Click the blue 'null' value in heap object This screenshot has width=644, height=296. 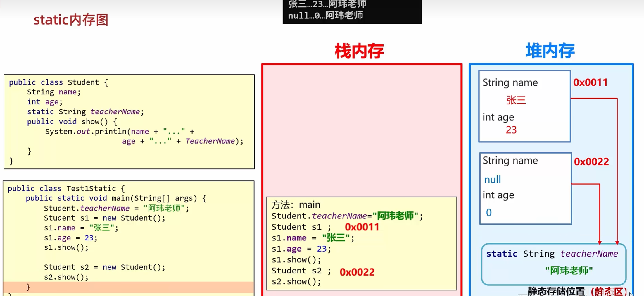(x=493, y=179)
